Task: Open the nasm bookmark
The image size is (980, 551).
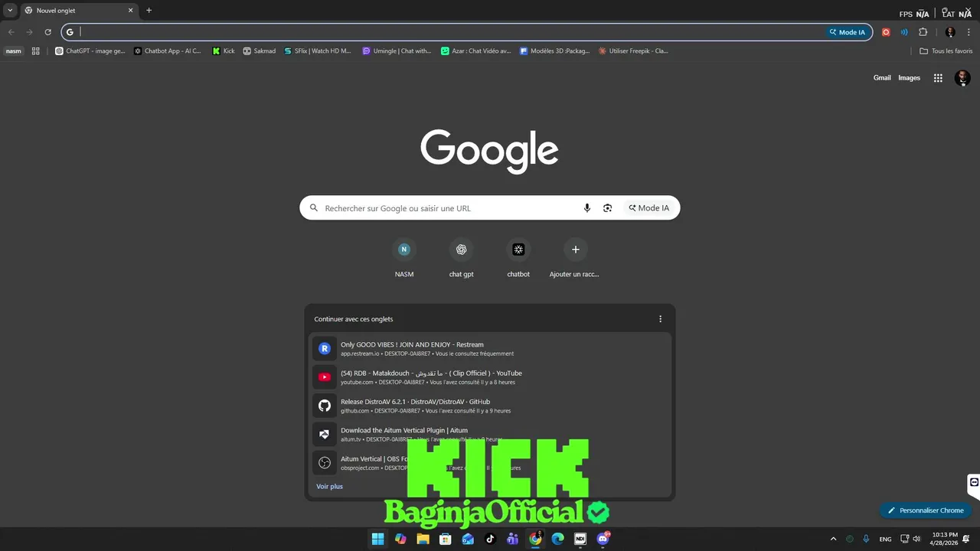Action: 14,51
